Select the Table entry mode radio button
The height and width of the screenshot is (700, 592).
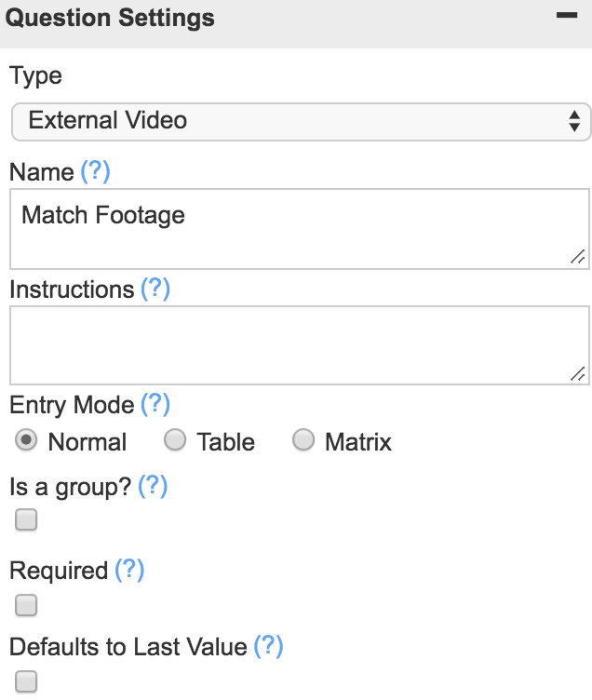click(175, 440)
